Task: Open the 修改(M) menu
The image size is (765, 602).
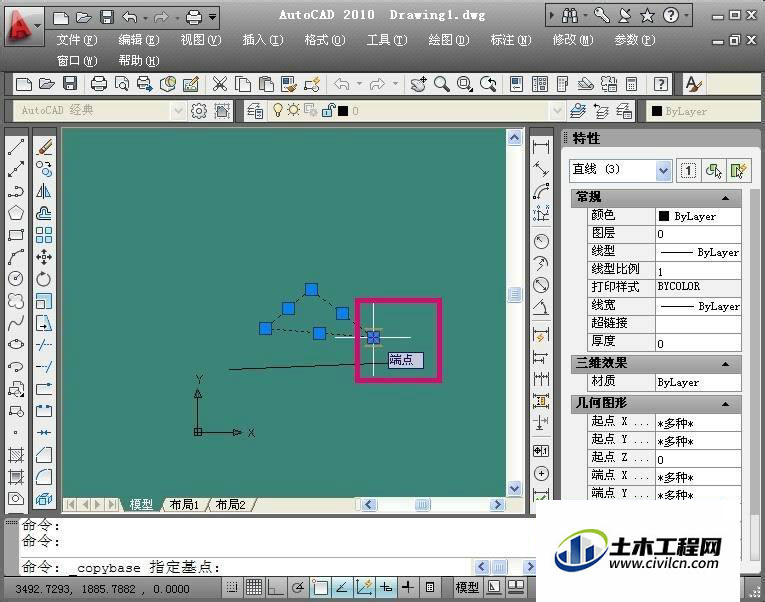Action: [x=572, y=40]
